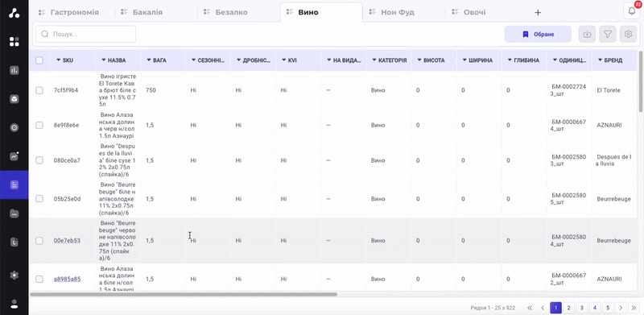The height and width of the screenshot is (315, 644).
Task: Check the row 8e9f8e6e checkbox
Action: click(39, 125)
